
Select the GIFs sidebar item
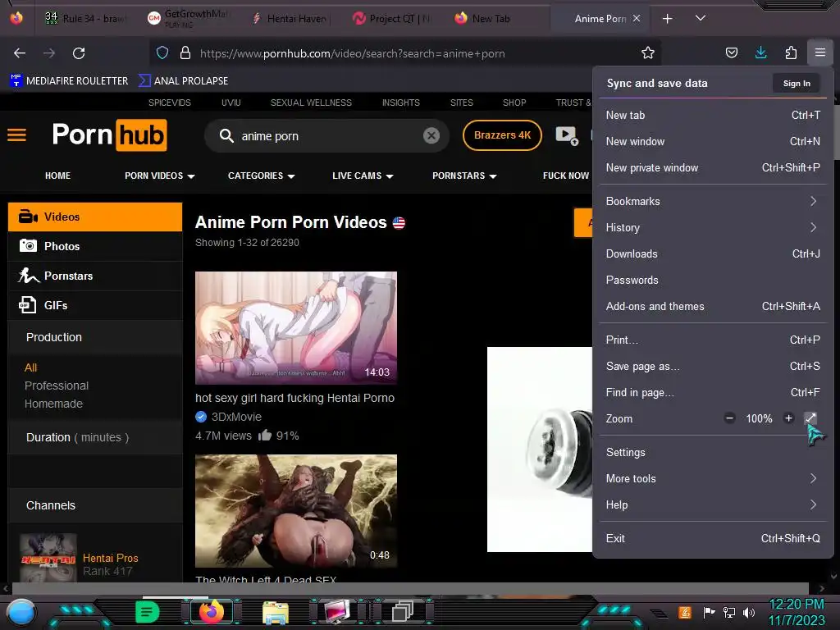95,305
